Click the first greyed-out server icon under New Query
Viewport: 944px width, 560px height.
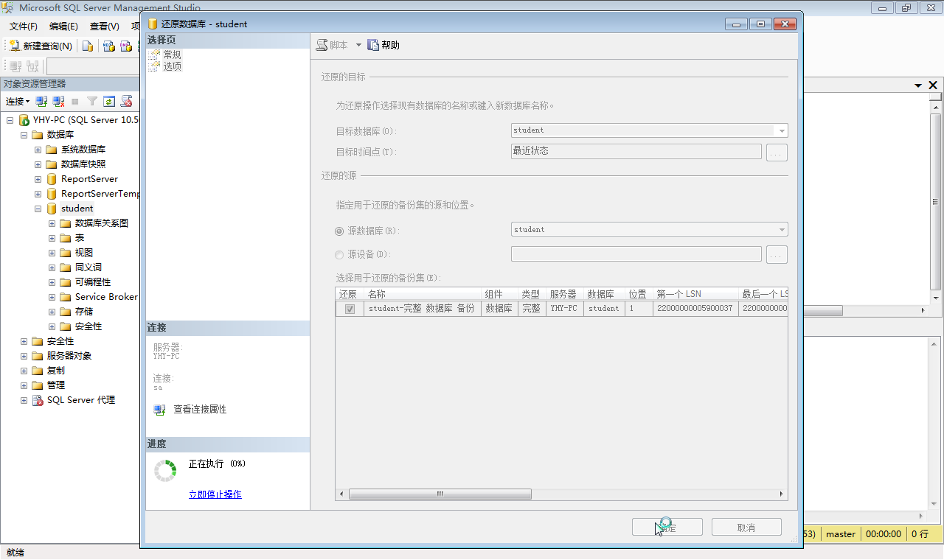(x=15, y=66)
